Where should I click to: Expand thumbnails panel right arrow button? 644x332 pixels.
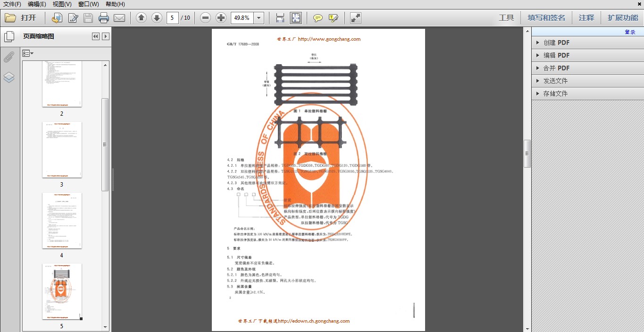106,36
